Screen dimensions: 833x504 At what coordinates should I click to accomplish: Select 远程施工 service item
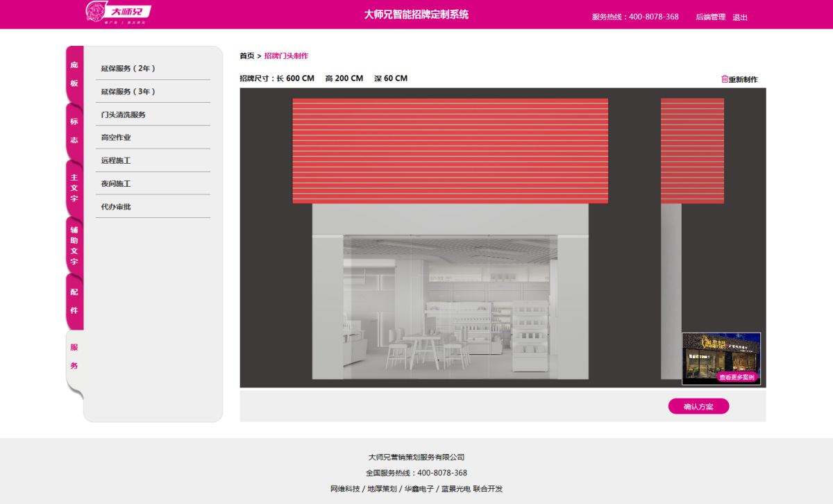116,160
